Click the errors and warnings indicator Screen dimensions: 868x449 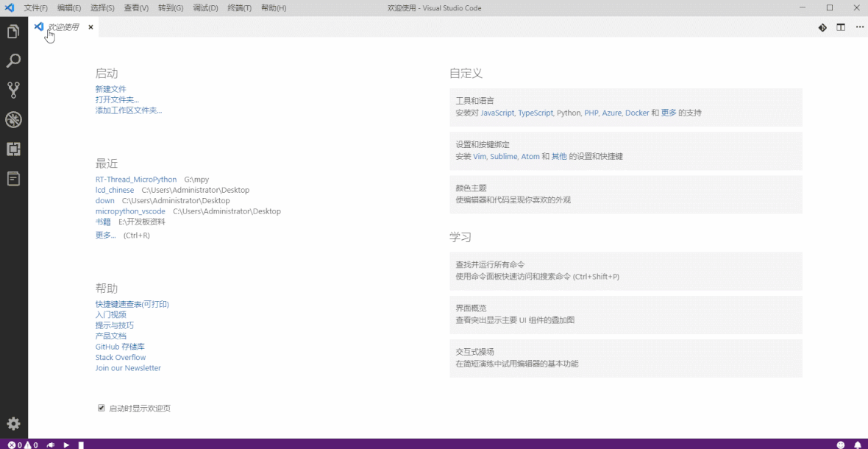tap(20, 445)
